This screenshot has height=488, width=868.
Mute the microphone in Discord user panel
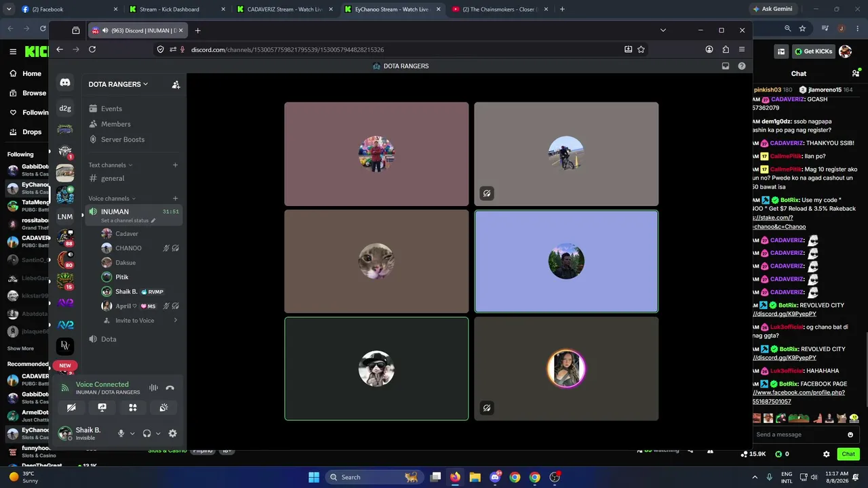[x=121, y=434]
